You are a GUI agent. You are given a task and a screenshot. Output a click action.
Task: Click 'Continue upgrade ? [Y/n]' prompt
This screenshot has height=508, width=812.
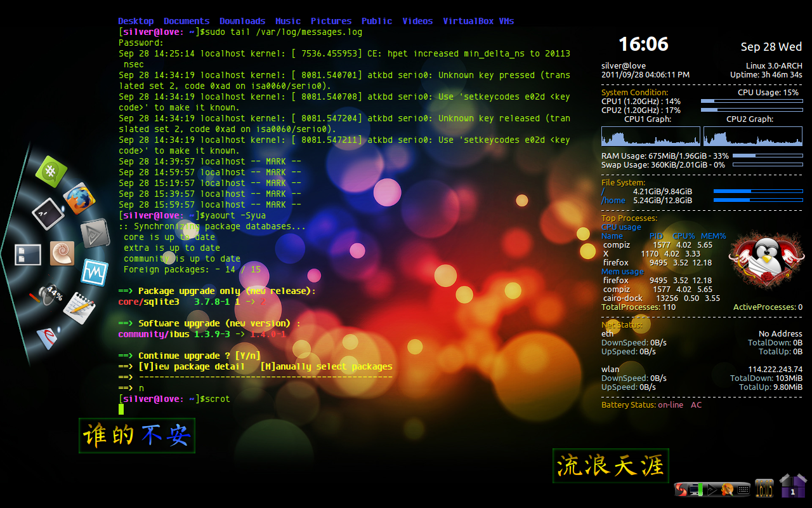click(x=199, y=356)
